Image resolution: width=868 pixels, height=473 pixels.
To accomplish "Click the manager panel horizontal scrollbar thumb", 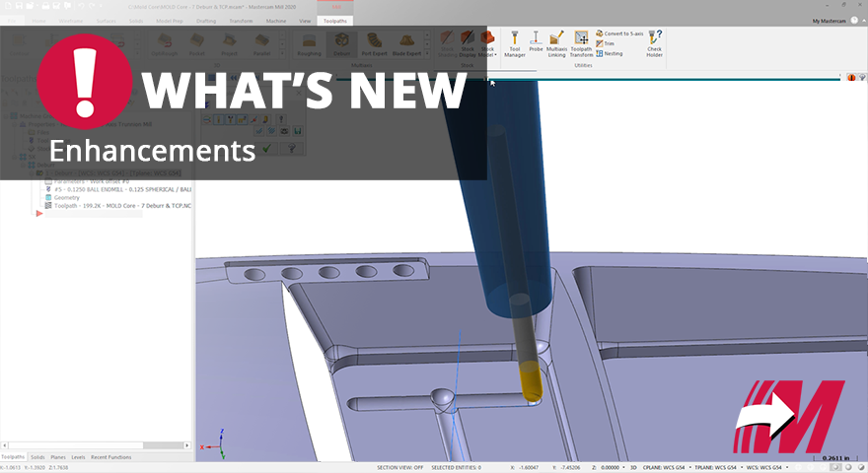I will [76, 445].
